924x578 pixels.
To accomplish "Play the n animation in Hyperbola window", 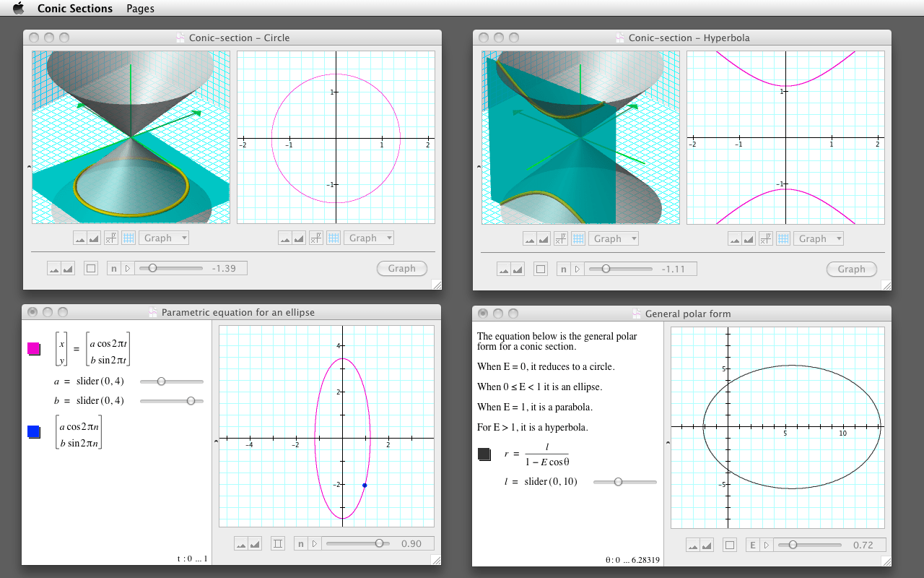I will tap(577, 269).
